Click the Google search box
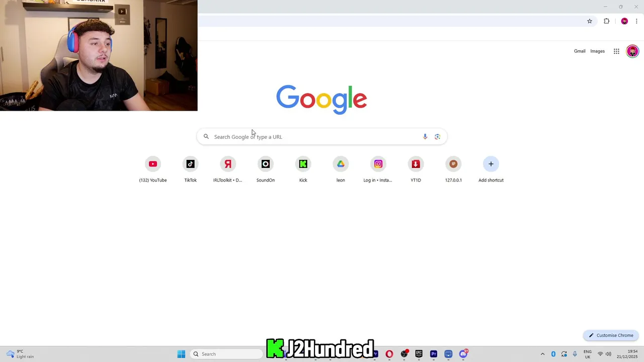The width and height of the screenshot is (644, 362). [322, 137]
